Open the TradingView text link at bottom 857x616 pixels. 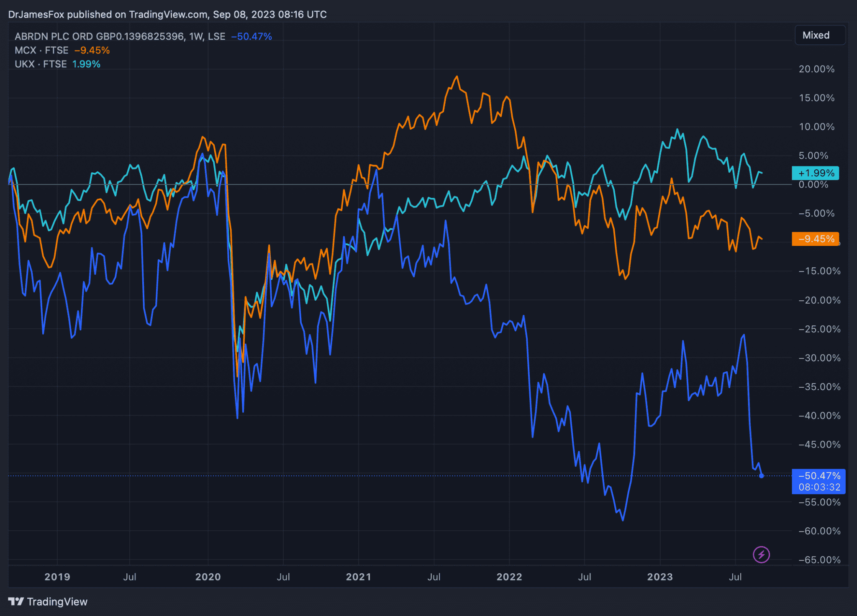[57, 601]
